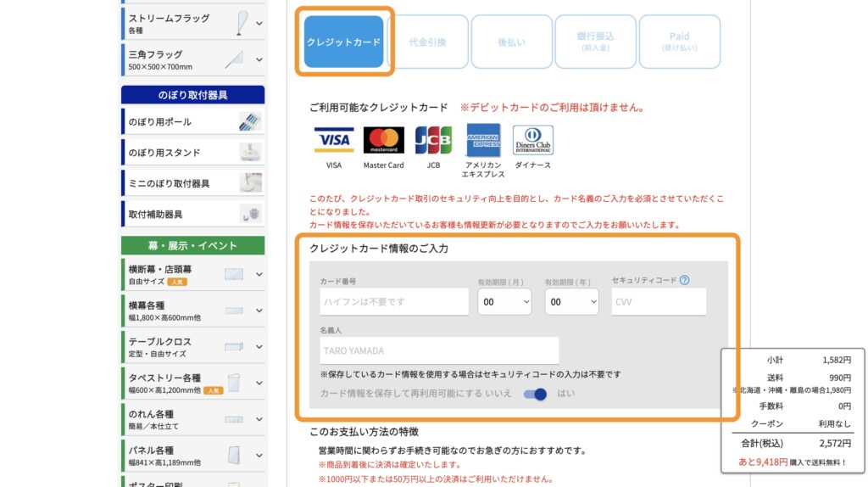The height and width of the screenshot is (487, 868).
Task: Click the Master Card logo
Action: pos(384,140)
